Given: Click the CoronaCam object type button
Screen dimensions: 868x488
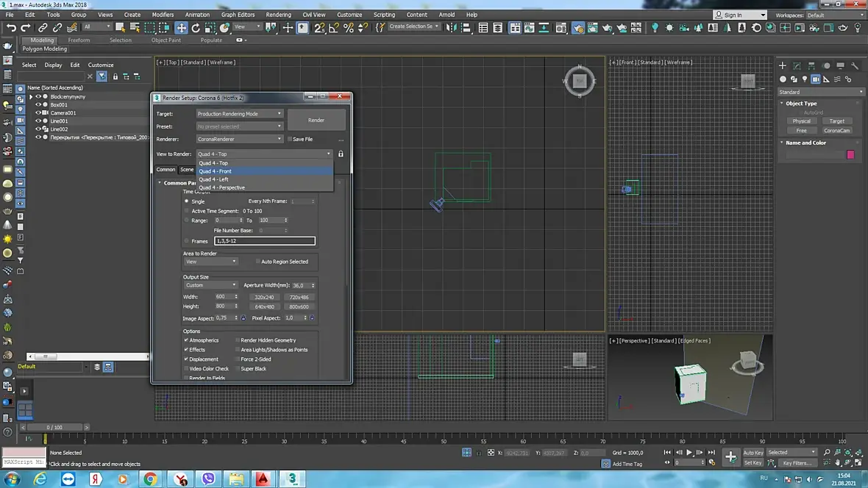Looking at the screenshot, I should (x=836, y=131).
